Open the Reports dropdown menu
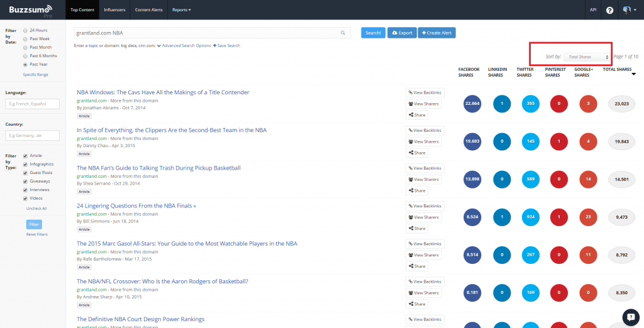644x328 pixels. 182,10
